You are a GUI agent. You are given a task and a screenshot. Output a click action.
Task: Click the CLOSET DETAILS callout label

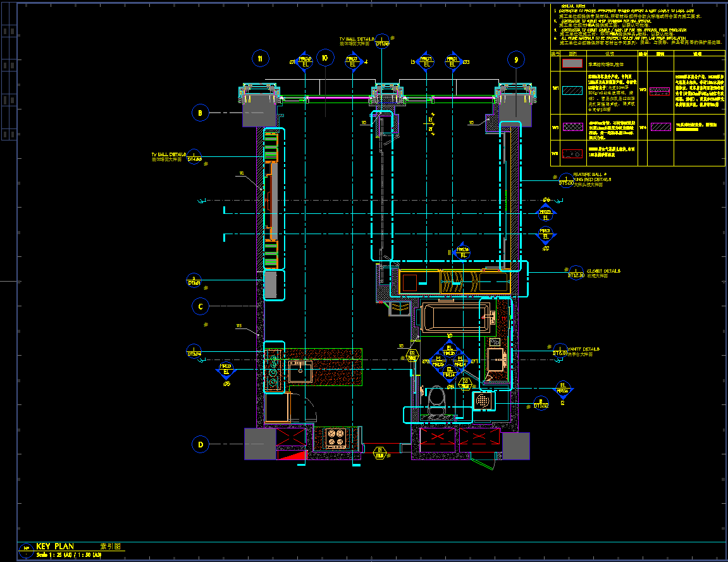pyautogui.click(x=603, y=273)
